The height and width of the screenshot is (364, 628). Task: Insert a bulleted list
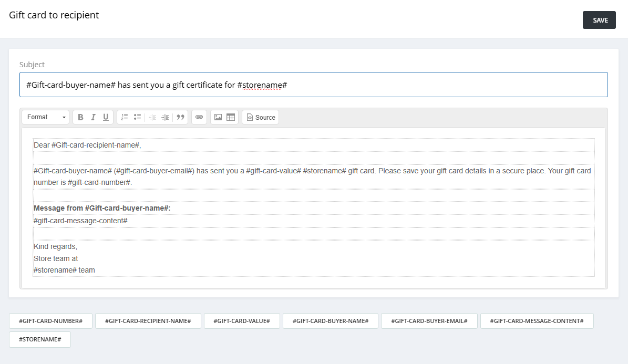137,117
